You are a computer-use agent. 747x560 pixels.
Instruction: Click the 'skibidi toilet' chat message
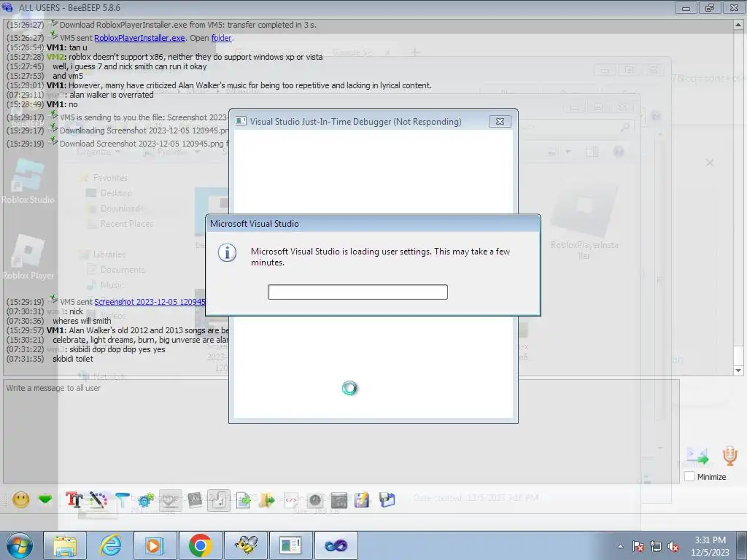[73, 359]
